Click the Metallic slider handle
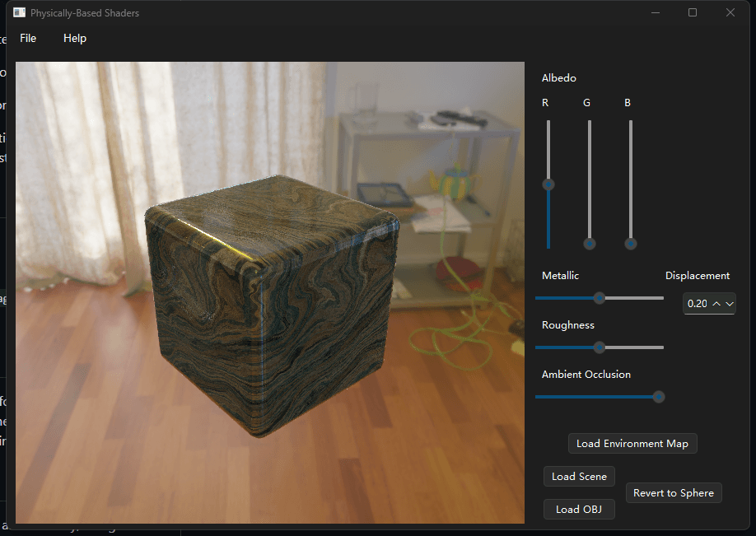 tap(600, 298)
